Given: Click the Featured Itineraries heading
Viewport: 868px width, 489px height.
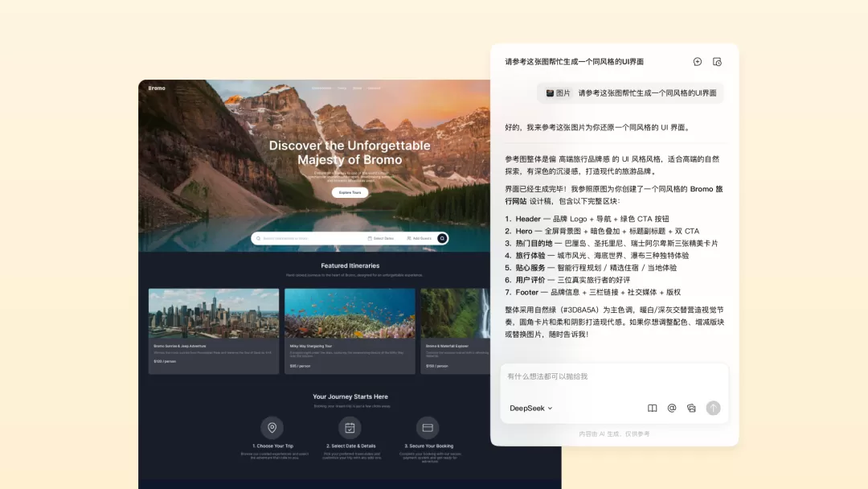Looking at the screenshot, I should tap(350, 266).
